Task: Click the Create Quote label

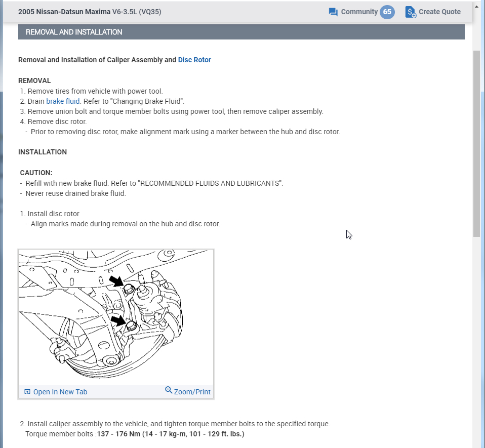Action: 439,12
